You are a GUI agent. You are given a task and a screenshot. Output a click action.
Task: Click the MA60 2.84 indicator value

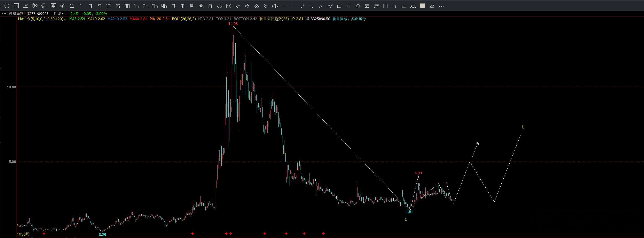[x=139, y=19]
